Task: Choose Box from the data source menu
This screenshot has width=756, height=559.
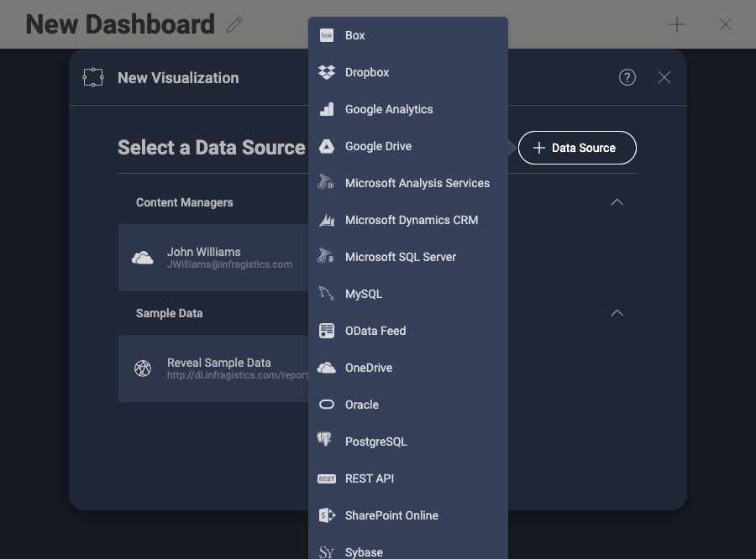Action: 408,35
